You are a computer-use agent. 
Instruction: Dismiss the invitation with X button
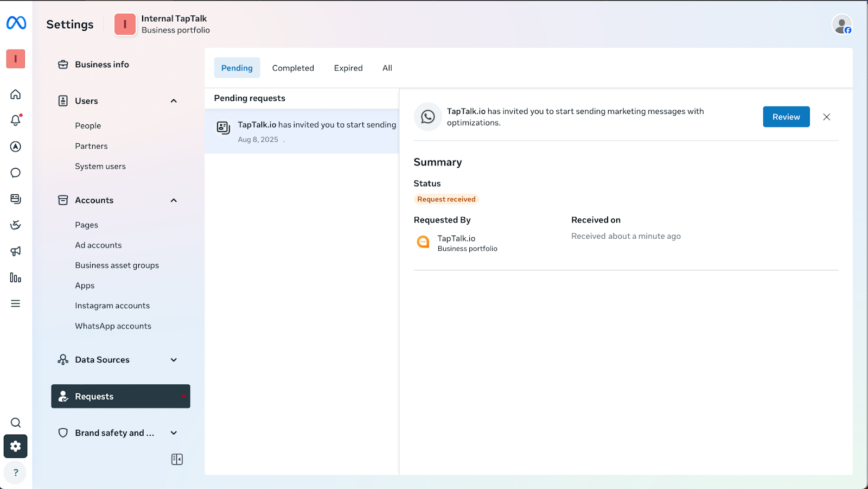pos(827,117)
